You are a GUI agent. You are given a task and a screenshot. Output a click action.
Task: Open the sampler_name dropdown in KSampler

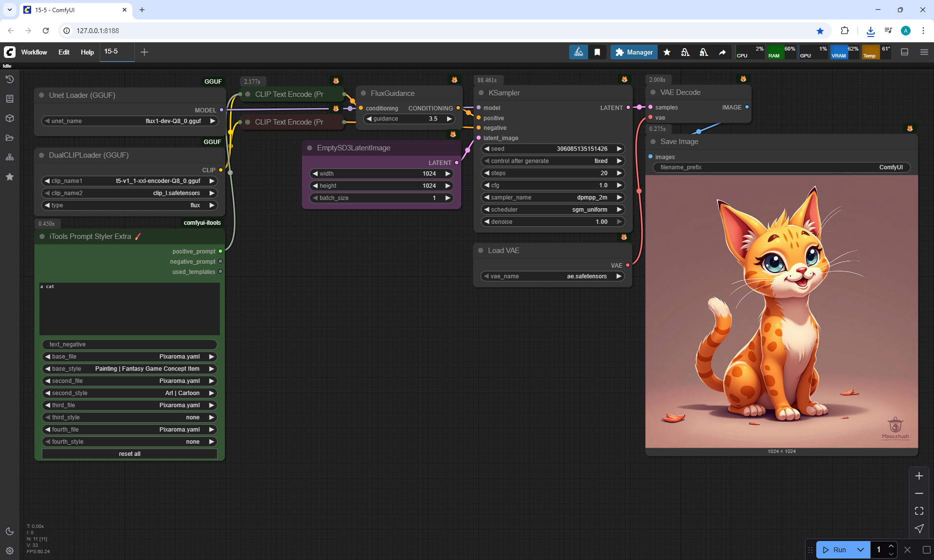(x=553, y=198)
